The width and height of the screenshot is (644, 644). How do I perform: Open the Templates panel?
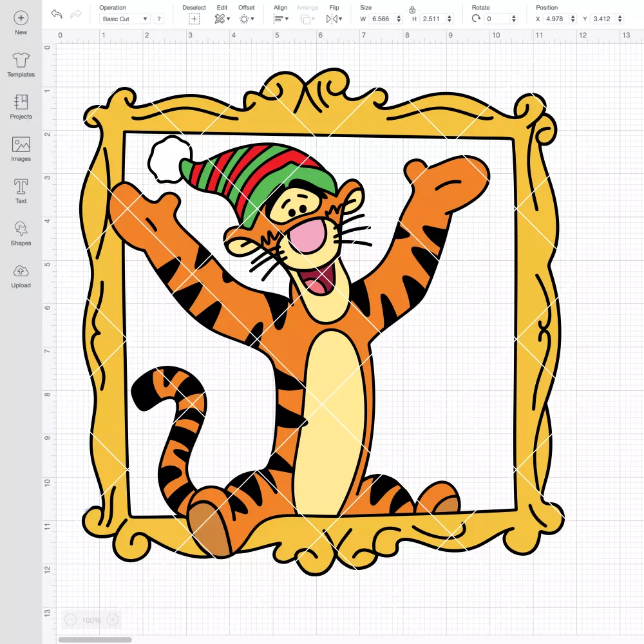tap(21, 65)
